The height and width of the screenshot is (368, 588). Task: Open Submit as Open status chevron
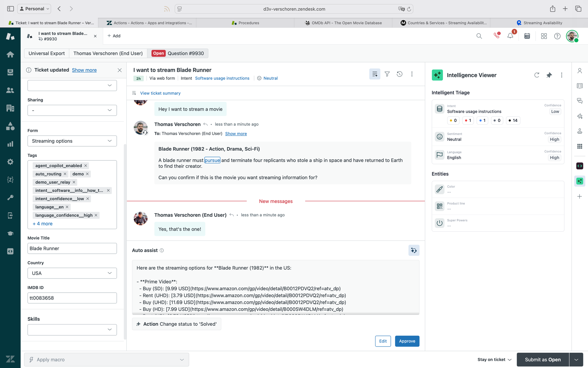coord(576,359)
